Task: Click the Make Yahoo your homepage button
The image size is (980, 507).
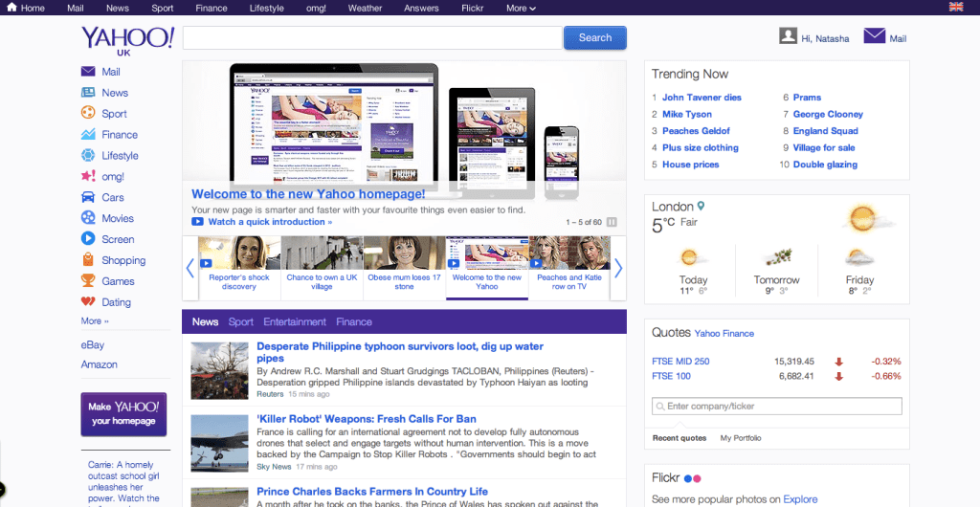Action: click(x=123, y=414)
